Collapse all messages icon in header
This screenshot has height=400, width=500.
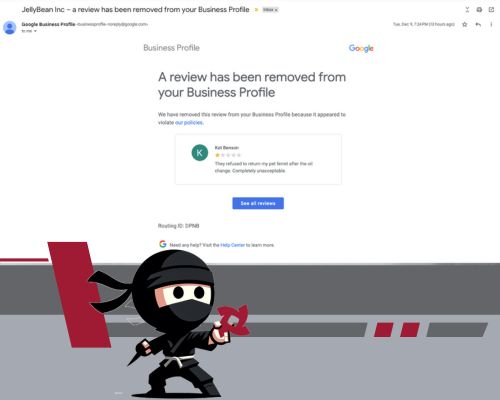[467, 10]
